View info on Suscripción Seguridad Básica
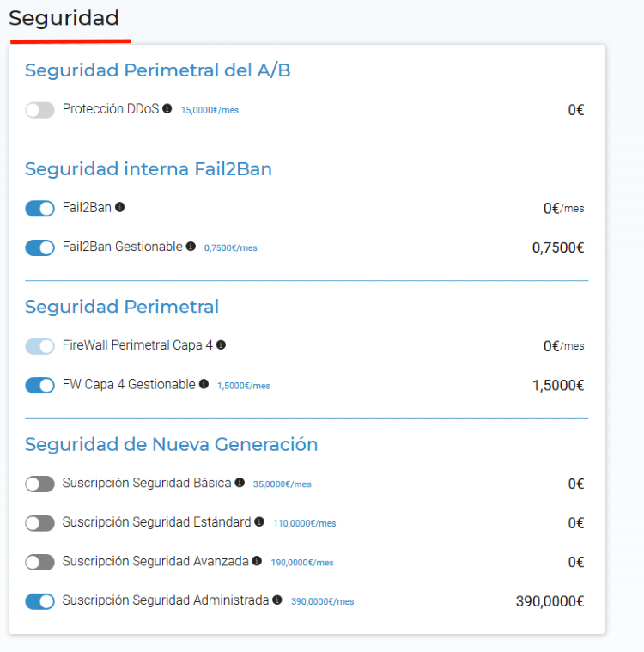644x652 pixels. [x=240, y=483]
